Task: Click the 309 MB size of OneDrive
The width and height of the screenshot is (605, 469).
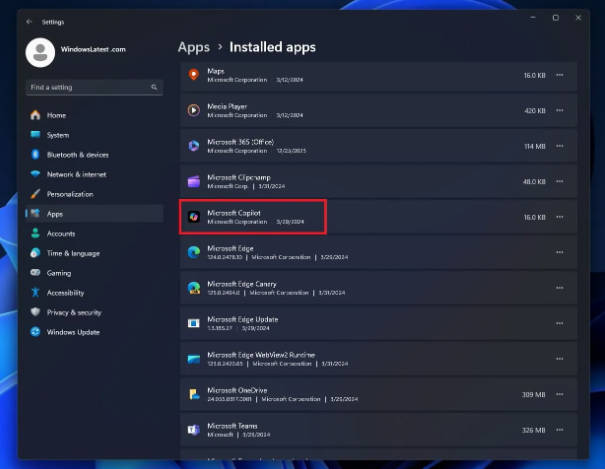Action: click(534, 395)
